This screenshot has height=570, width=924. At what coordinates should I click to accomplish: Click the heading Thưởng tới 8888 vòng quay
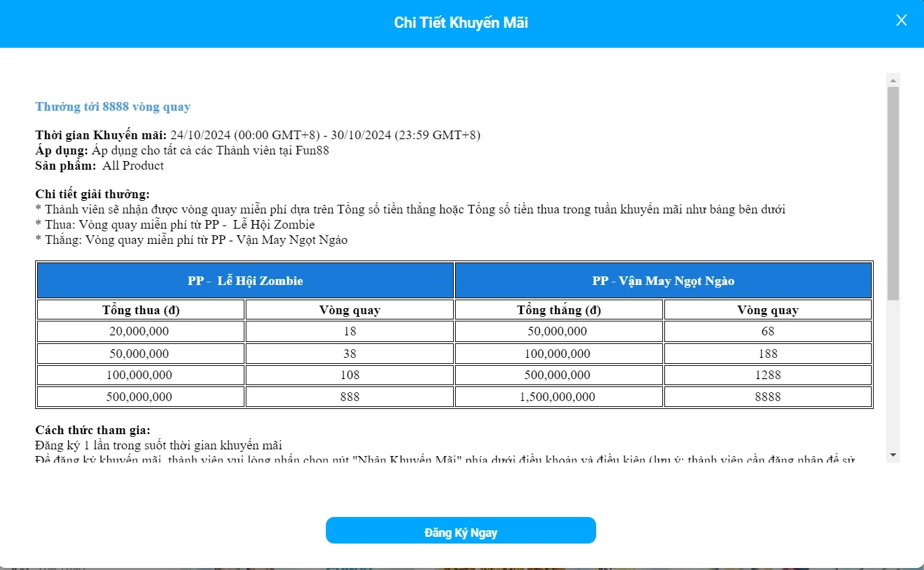click(x=113, y=107)
